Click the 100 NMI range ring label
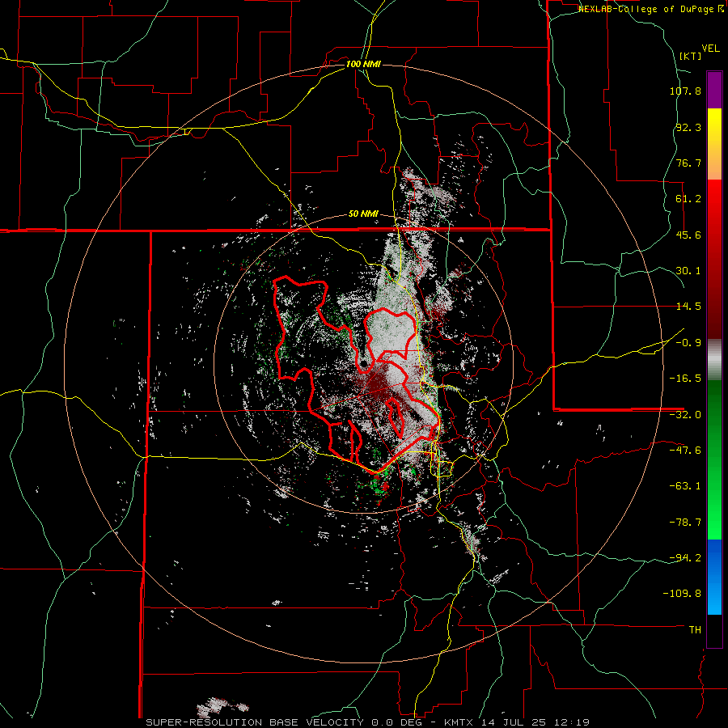728x728 pixels. [x=363, y=64]
